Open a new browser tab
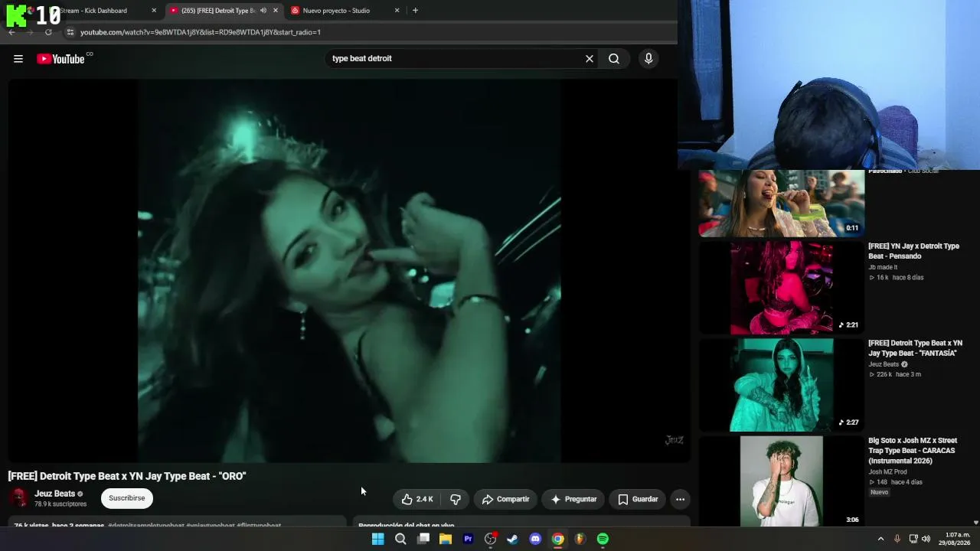 (415, 11)
